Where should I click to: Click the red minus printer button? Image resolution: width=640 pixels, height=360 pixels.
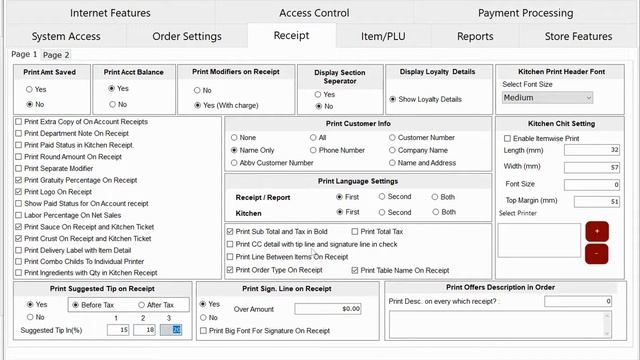(597, 254)
